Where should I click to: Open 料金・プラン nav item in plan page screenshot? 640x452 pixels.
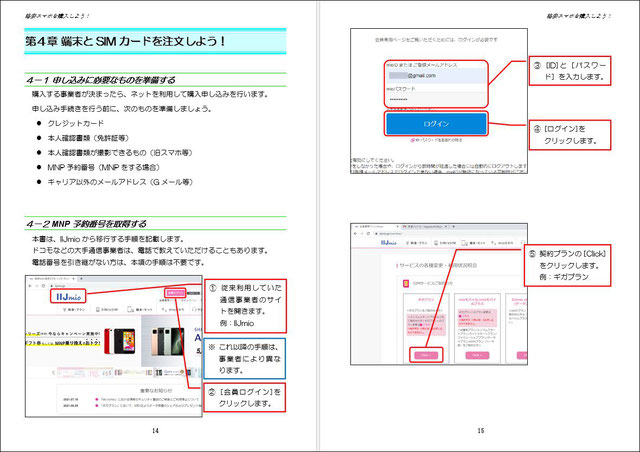click(x=416, y=243)
